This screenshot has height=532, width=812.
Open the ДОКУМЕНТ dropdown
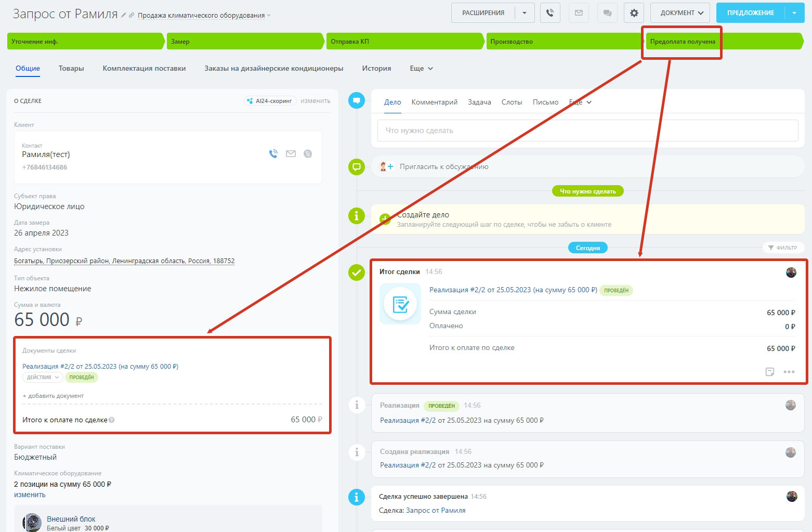click(680, 13)
